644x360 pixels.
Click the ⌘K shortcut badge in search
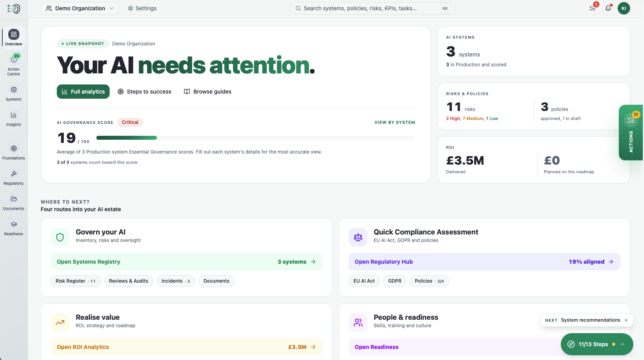pyautogui.click(x=445, y=8)
